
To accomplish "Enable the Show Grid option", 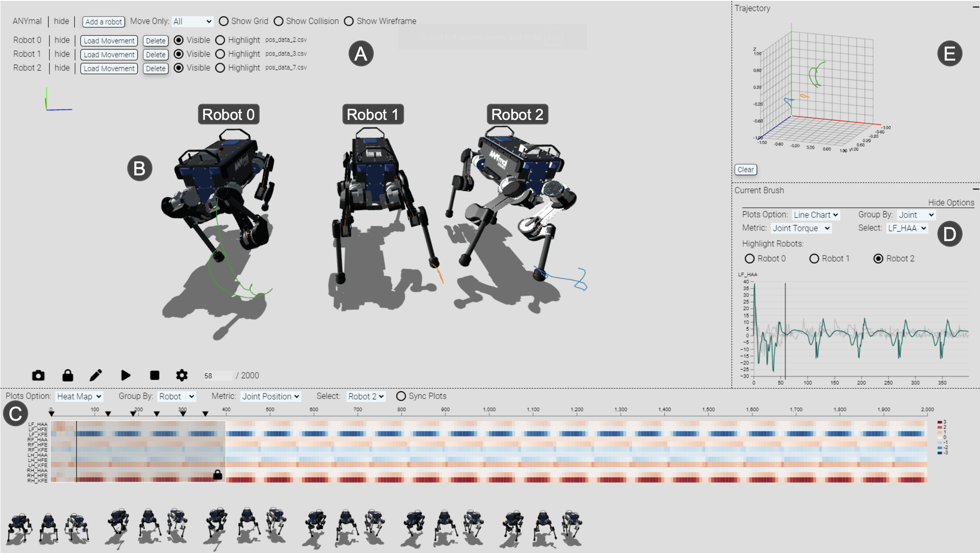I will click(x=223, y=21).
